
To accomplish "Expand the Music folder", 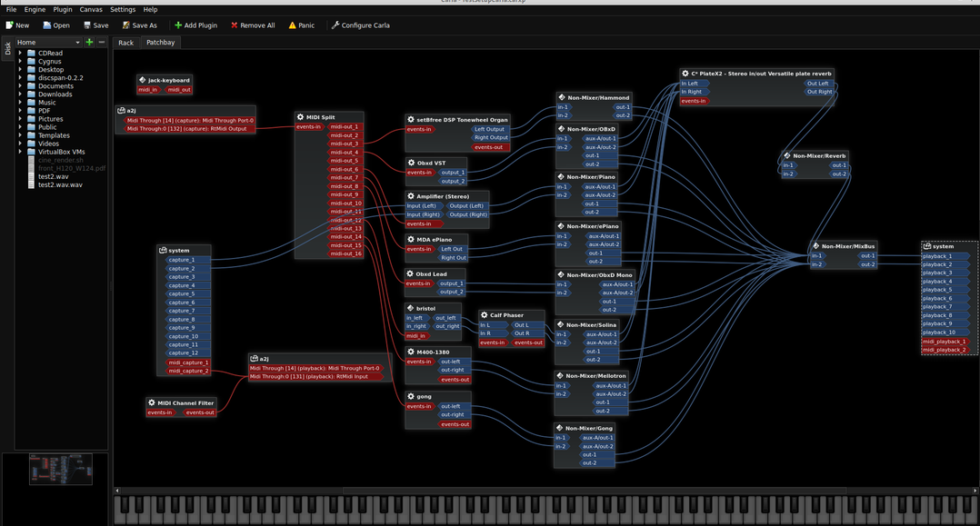I will coord(20,103).
